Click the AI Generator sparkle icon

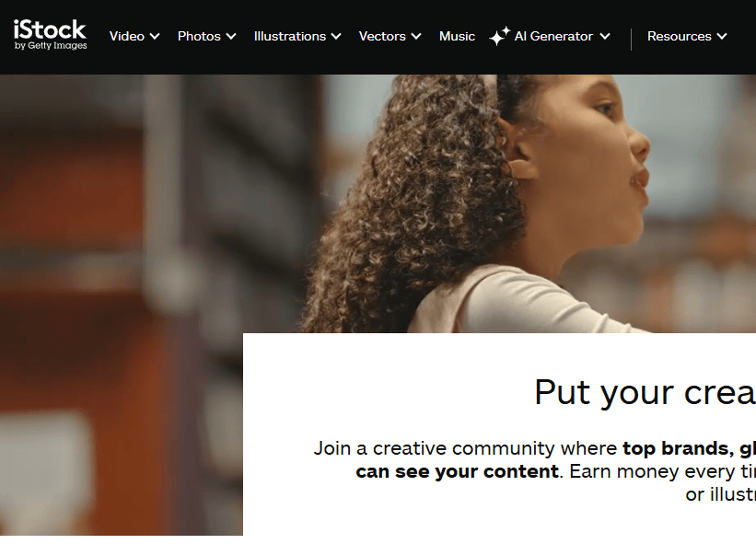tap(499, 36)
